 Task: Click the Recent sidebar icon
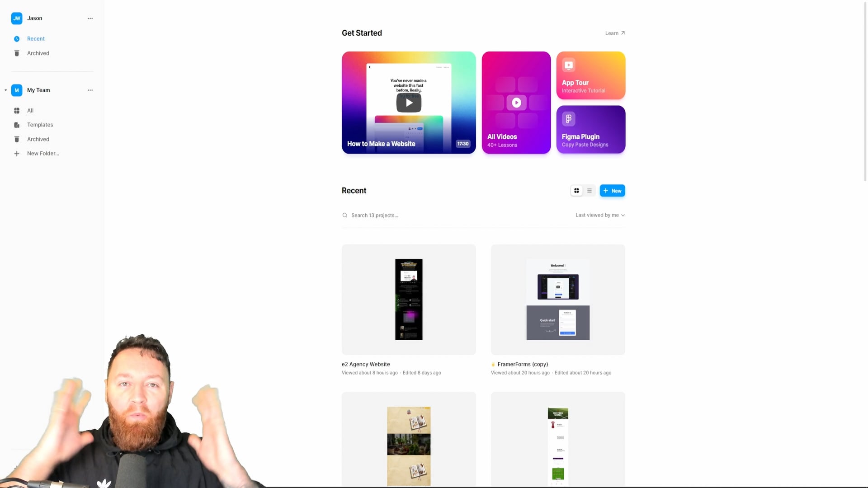[16, 39]
